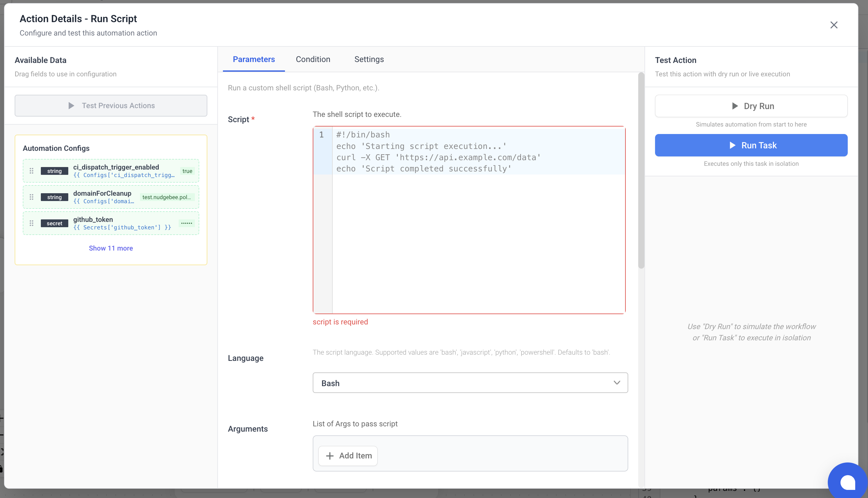
Task: Grab drag handle of github_token
Action: coord(31,223)
